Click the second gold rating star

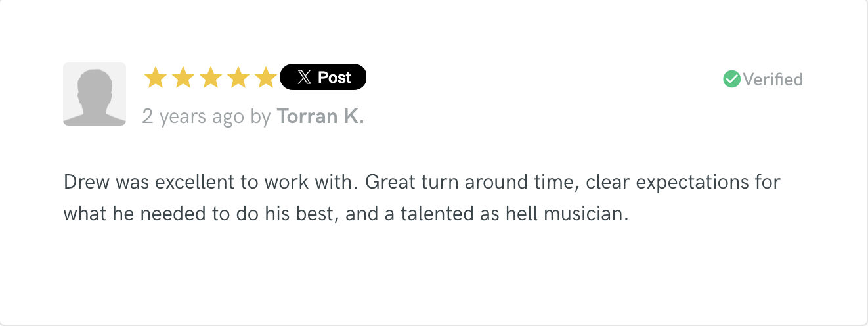[x=183, y=78]
